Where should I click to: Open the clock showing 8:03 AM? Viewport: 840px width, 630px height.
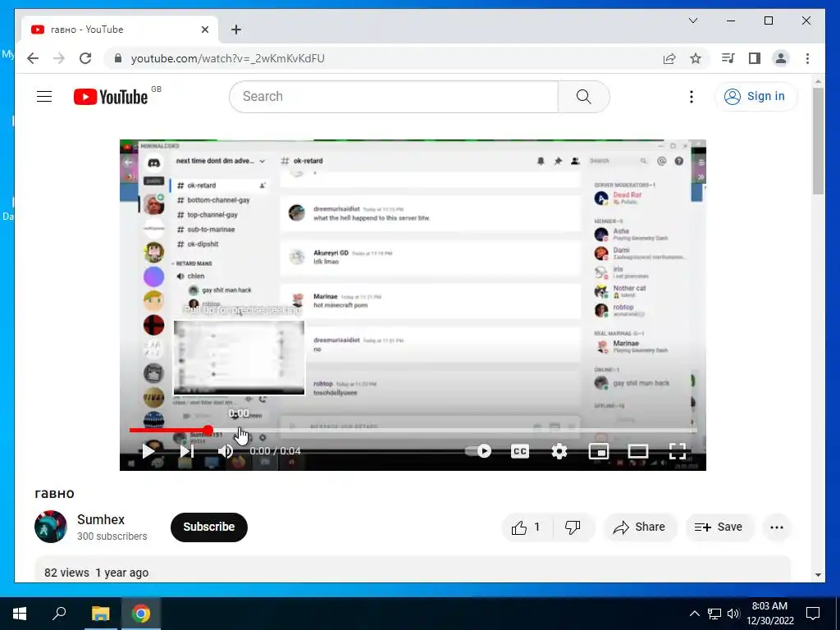coord(769,614)
